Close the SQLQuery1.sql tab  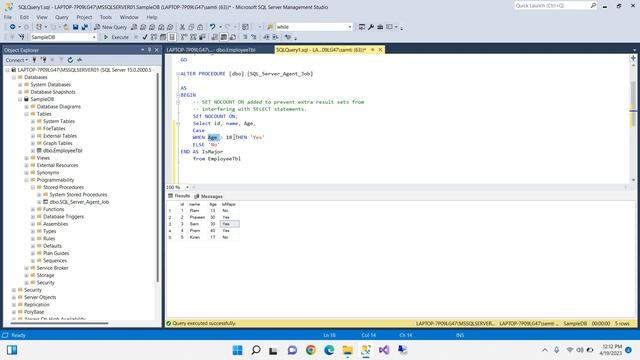[380, 50]
